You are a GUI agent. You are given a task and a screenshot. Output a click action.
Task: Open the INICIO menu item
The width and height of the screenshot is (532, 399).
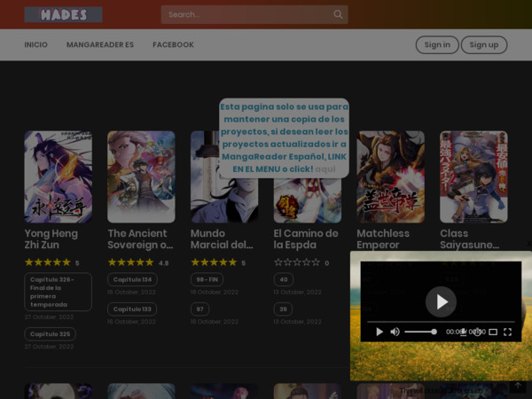tap(36, 45)
